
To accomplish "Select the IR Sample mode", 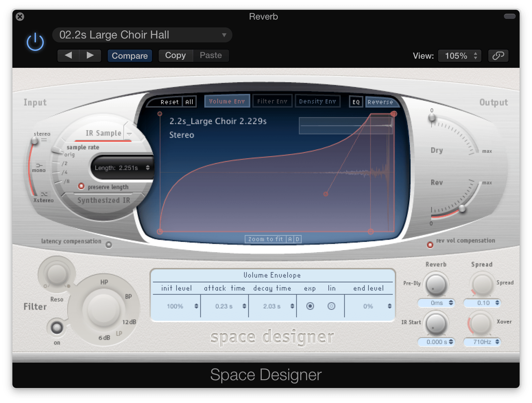I will click(x=103, y=133).
